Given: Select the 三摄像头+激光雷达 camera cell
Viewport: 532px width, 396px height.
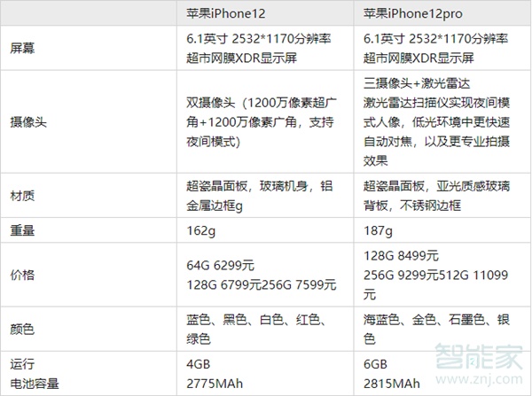Looking at the screenshot, I should [x=442, y=122].
